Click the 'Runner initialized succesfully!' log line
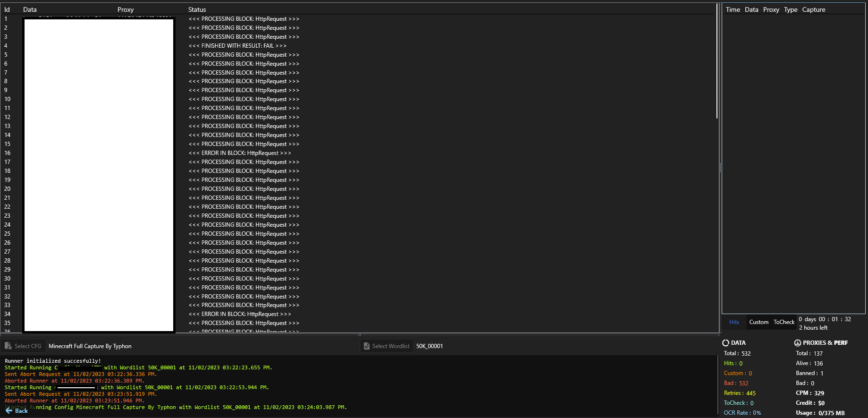The height and width of the screenshot is (418, 868). (x=53, y=361)
